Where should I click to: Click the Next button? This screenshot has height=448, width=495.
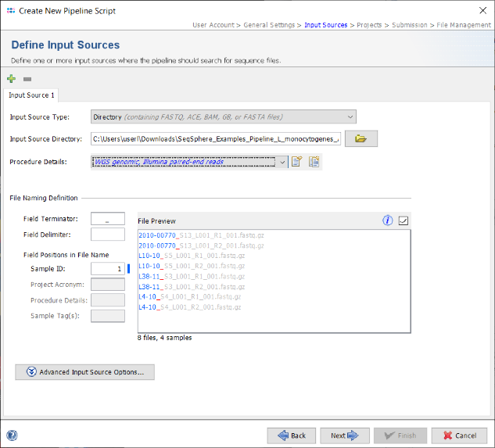pyautogui.click(x=344, y=435)
